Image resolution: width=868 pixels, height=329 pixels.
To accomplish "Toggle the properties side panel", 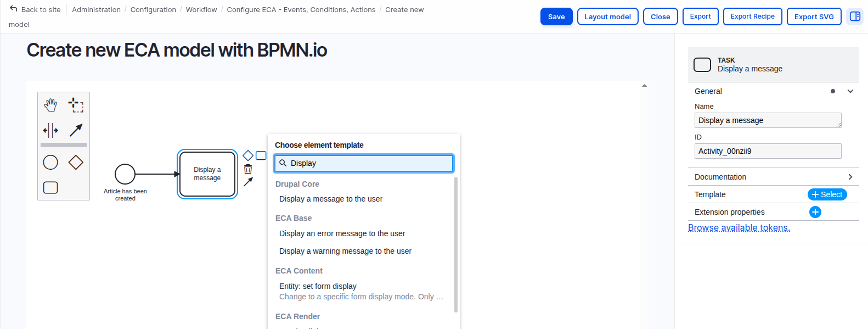I will [x=854, y=16].
